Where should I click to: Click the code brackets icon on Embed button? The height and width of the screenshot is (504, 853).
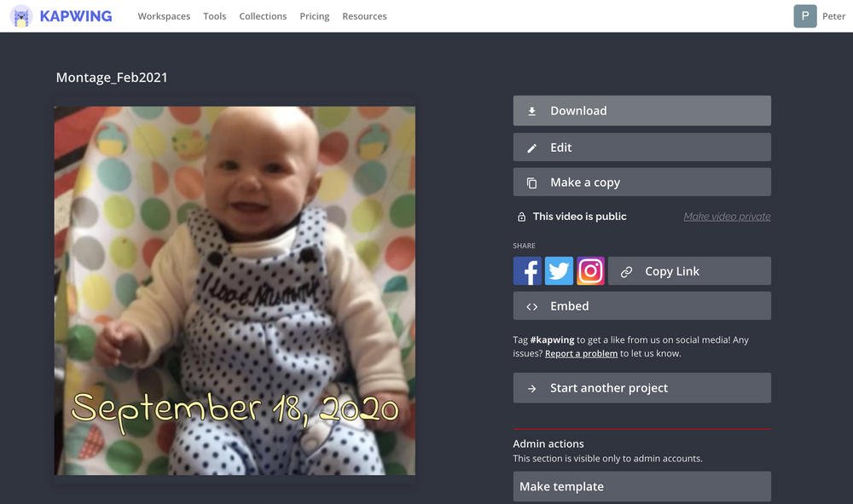pos(531,305)
